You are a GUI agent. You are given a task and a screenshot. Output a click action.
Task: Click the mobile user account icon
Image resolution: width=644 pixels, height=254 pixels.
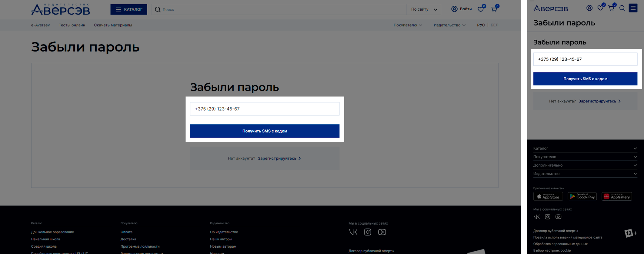pyautogui.click(x=589, y=8)
